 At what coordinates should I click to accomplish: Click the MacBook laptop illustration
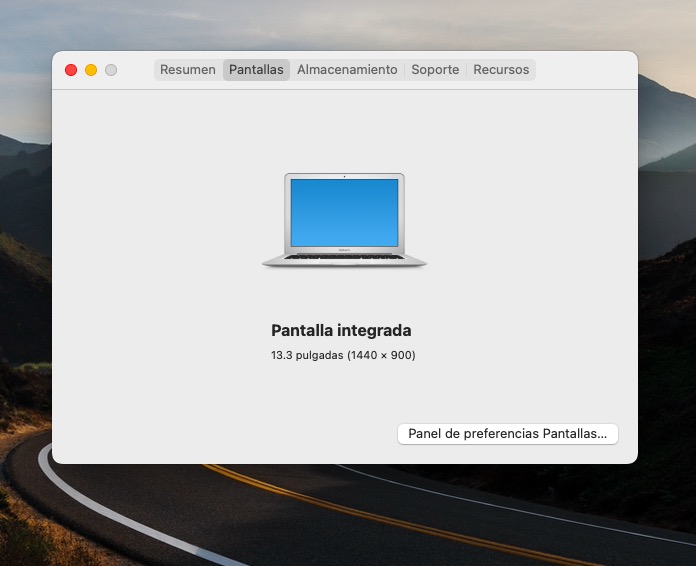click(x=344, y=221)
